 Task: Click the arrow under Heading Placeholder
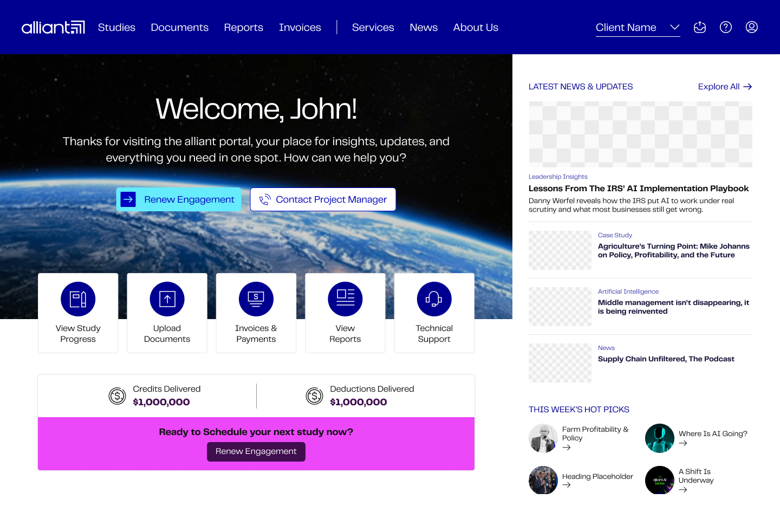coord(567,485)
